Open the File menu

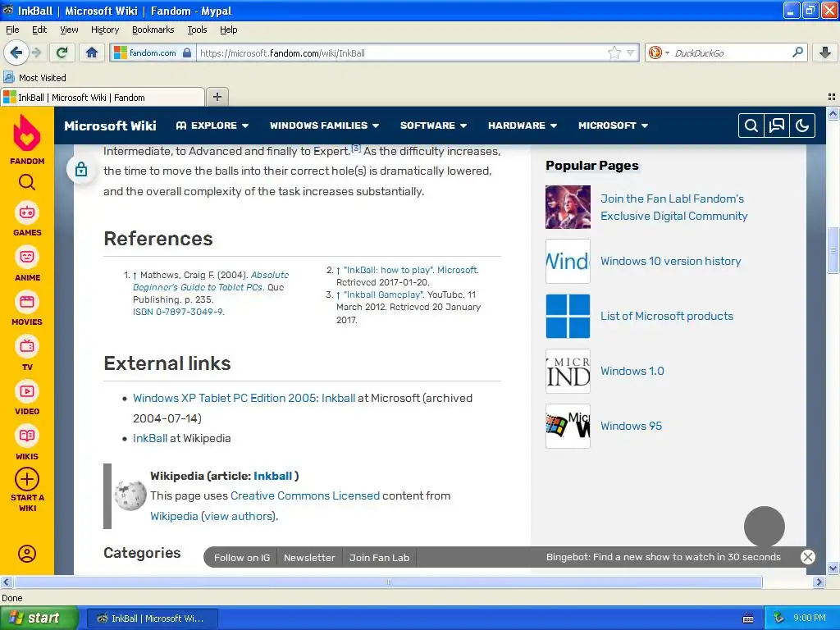[x=12, y=30]
